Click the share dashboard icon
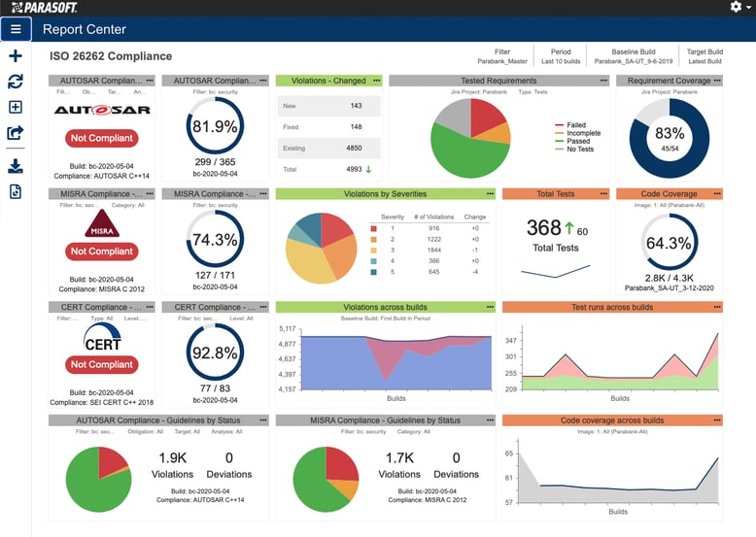This screenshot has width=756, height=537. (16, 132)
